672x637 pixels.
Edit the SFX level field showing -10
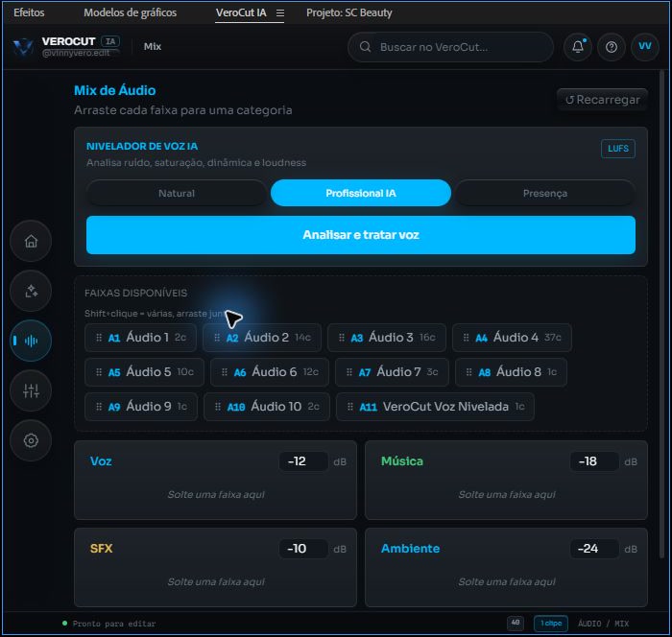click(x=303, y=549)
